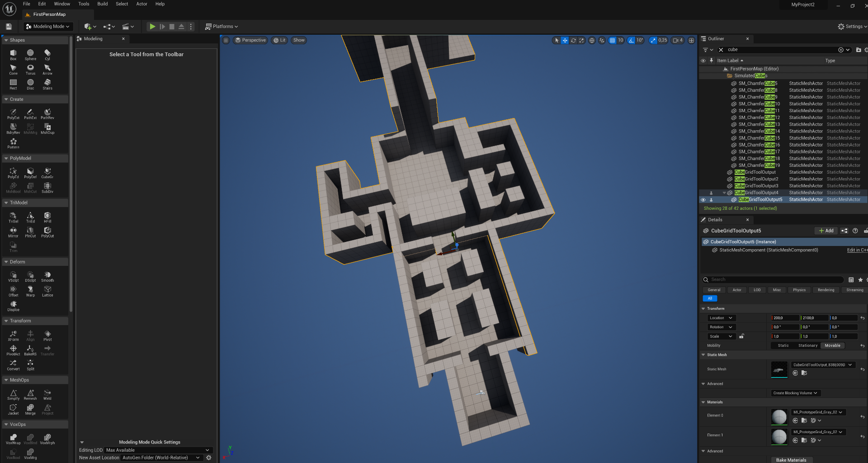The width and height of the screenshot is (868, 463).
Task: Open the Build menu
Action: click(x=103, y=4)
